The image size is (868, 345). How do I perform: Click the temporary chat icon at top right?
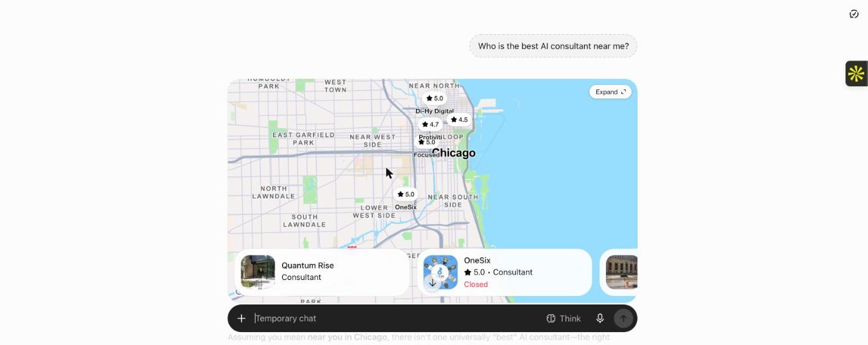tap(854, 14)
